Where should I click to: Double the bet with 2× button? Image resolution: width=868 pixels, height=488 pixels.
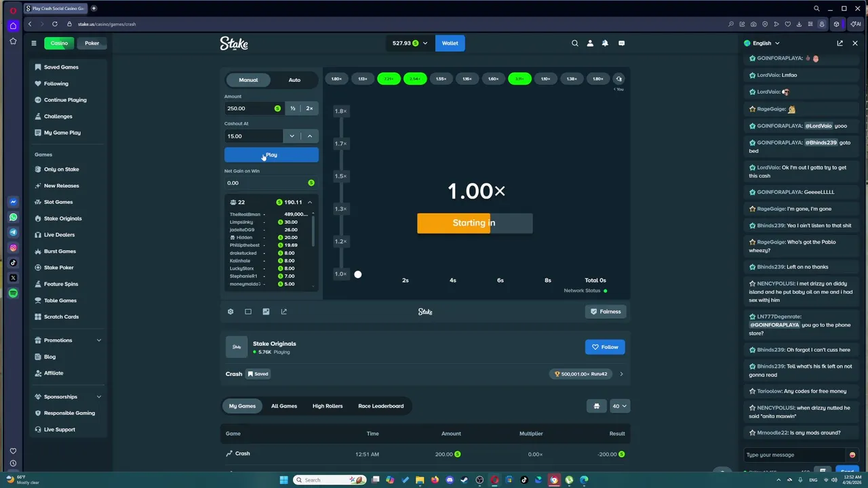point(309,108)
